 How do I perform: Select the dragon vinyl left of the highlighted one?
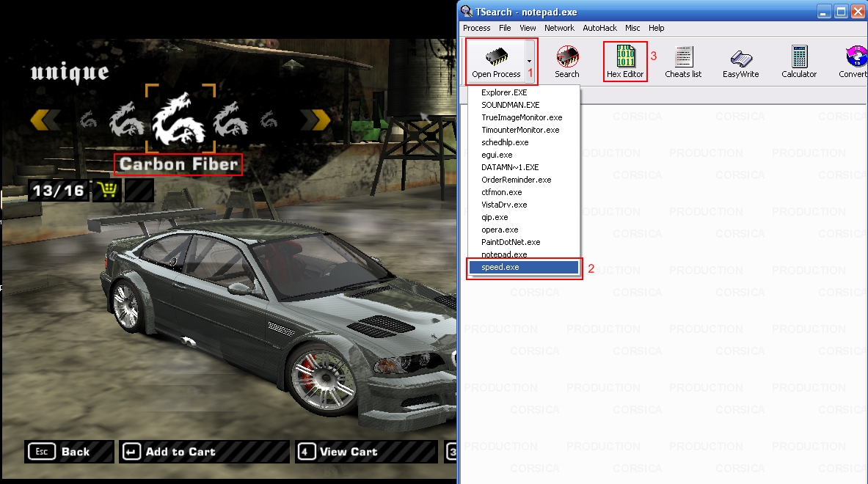125,118
